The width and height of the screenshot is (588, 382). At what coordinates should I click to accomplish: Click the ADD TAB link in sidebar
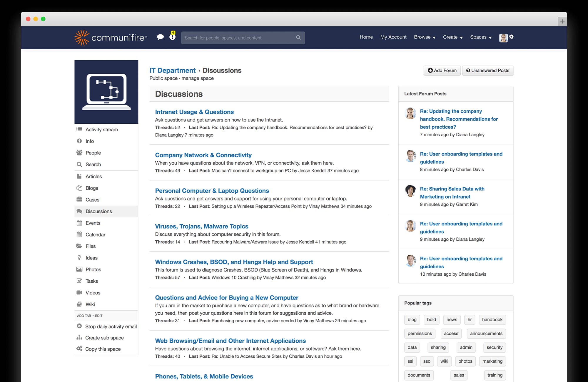click(x=84, y=316)
